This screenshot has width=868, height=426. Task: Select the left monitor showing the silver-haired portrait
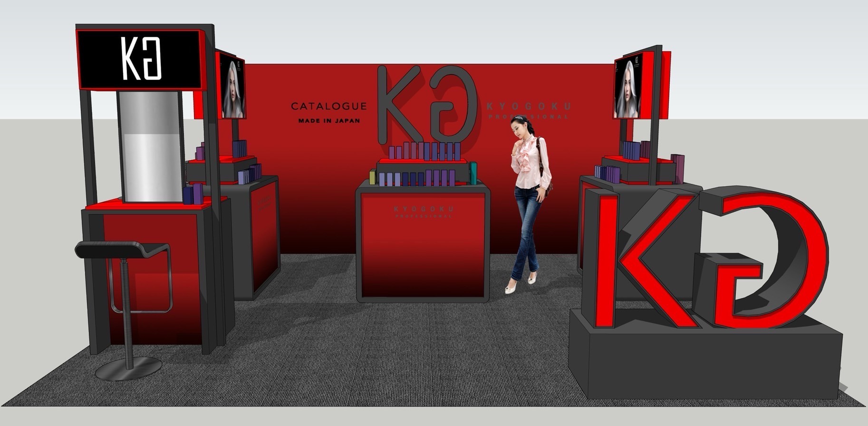point(233,88)
